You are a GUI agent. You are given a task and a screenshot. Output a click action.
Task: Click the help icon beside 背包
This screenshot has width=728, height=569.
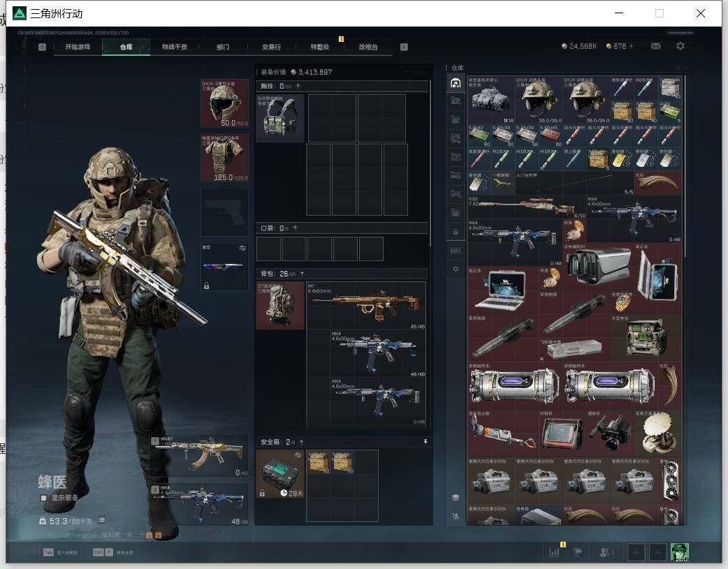tap(302, 274)
